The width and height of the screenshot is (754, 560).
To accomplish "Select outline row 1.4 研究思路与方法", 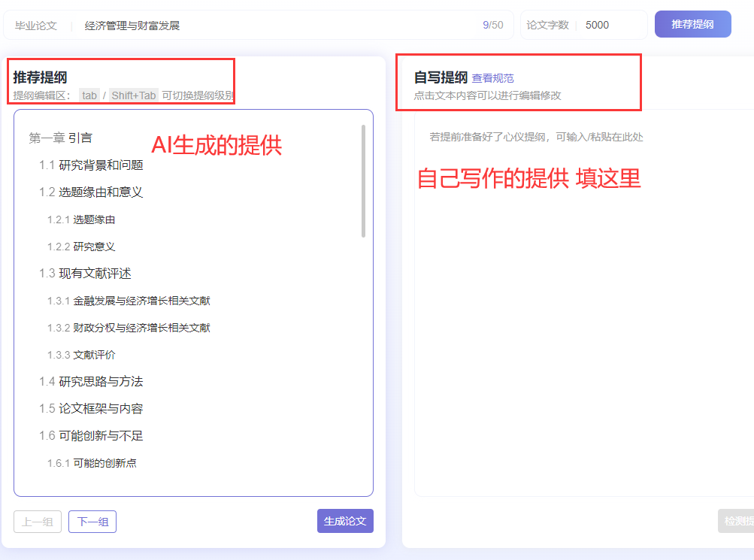I will pyautogui.click(x=92, y=382).
